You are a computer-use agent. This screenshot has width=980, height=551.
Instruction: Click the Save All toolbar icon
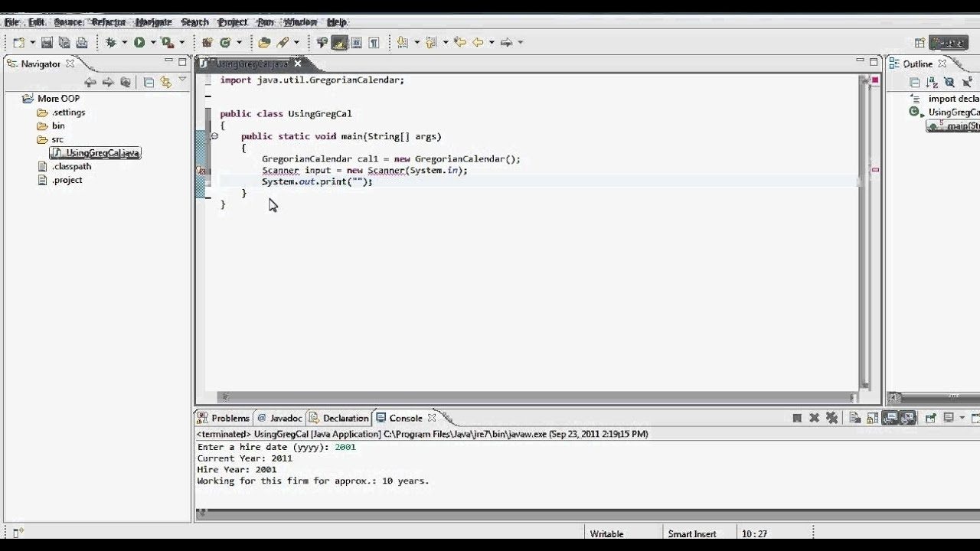(x=64, y=43)
